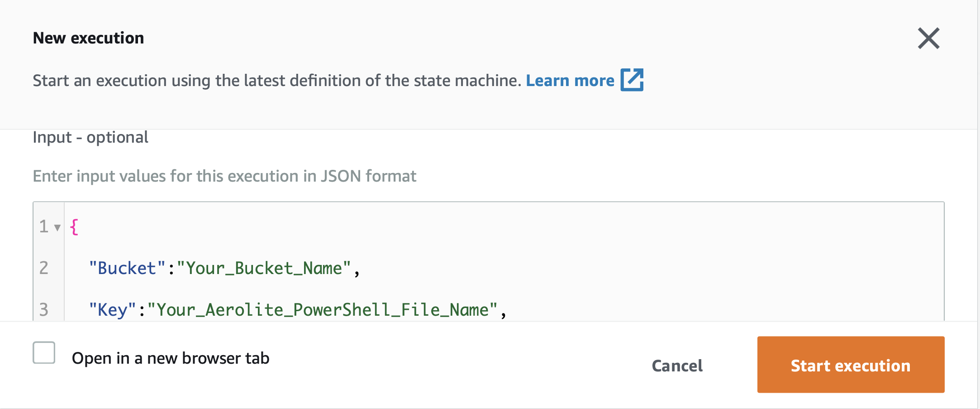This screenshot has width=980, height=409.
Task: Click the Start execution button
Action: [x=851, y=365]
